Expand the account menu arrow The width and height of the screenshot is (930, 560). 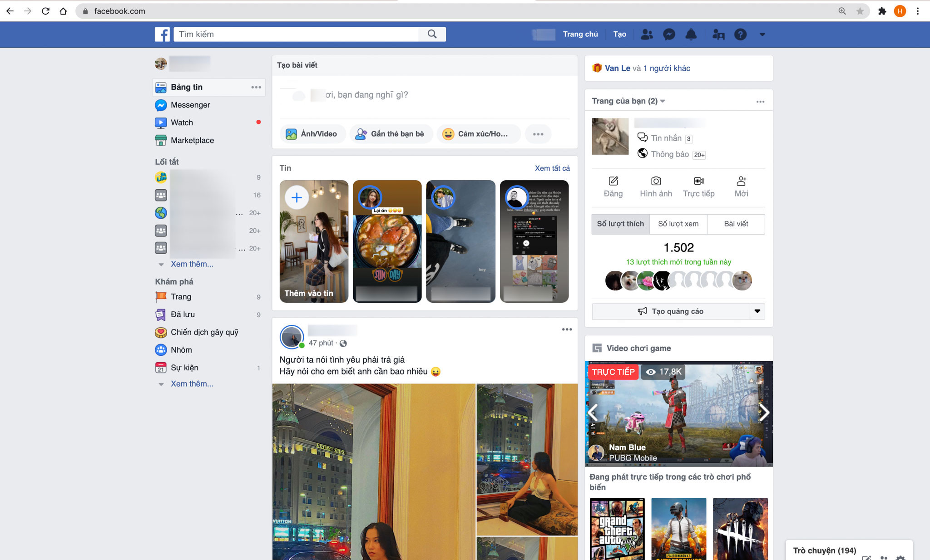pyautogui.click(x=762, y=34)
